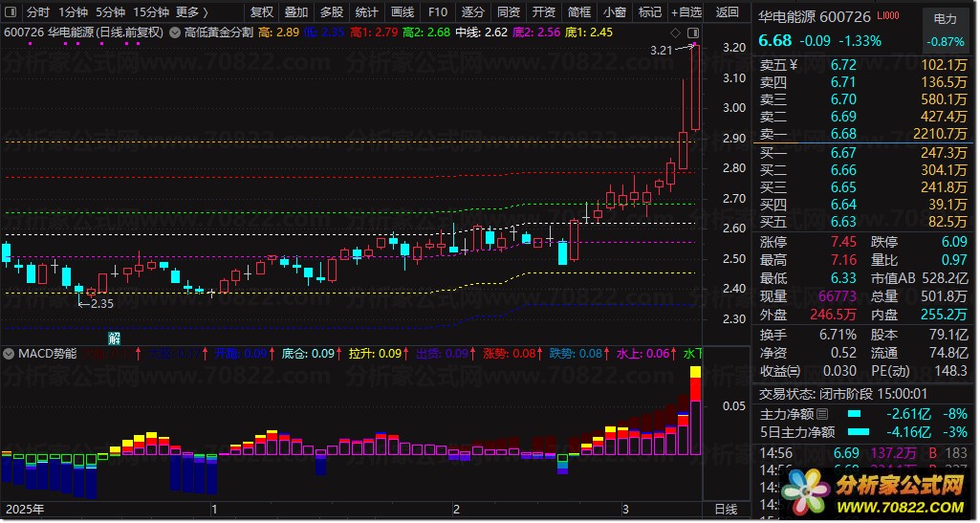Select the 买二 6.66 order row
980x523 pixels.
tap(863, 170)
